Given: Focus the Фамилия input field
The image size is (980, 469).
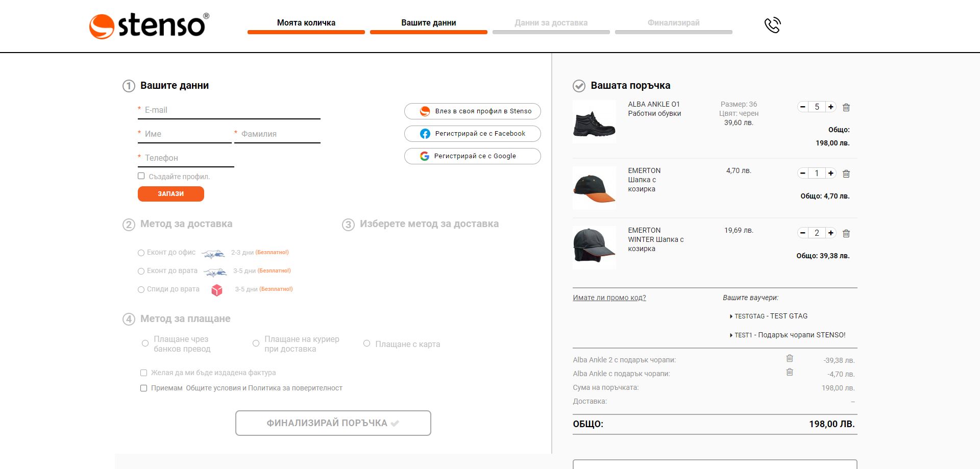Looking at the screenshot, I should (277, 134).
